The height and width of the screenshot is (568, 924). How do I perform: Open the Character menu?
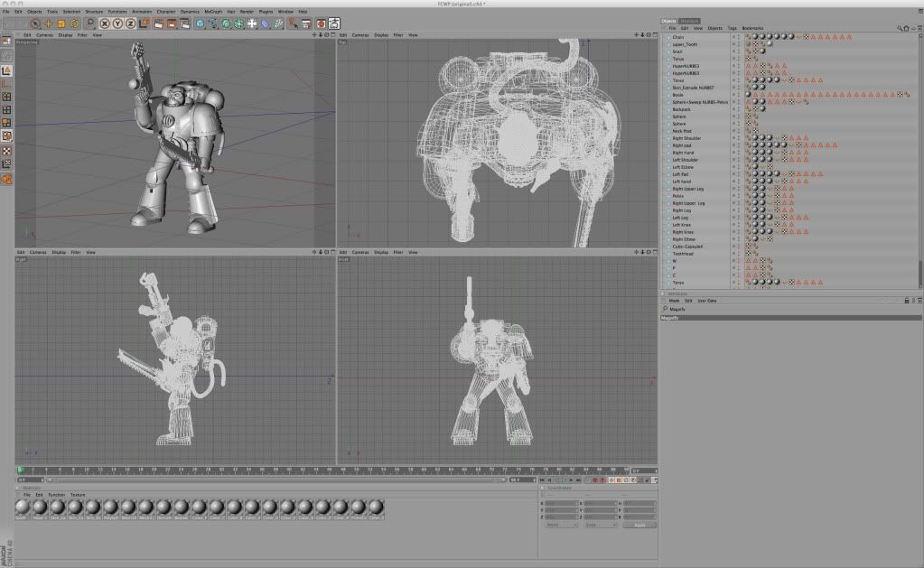(x=165, y=11)
